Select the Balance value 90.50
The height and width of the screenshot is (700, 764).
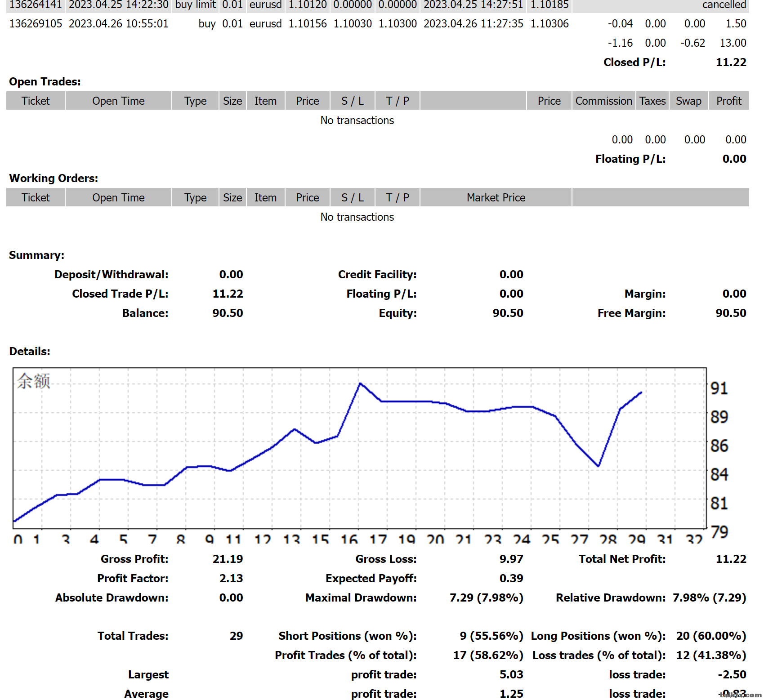point(228,313)
